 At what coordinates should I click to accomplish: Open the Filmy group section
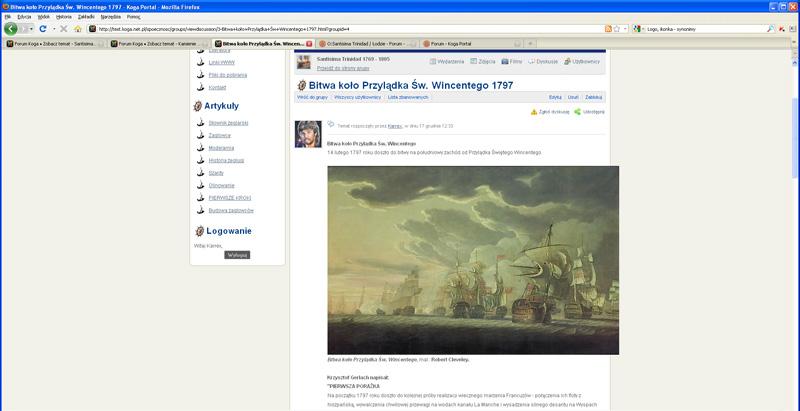[512, 61]
